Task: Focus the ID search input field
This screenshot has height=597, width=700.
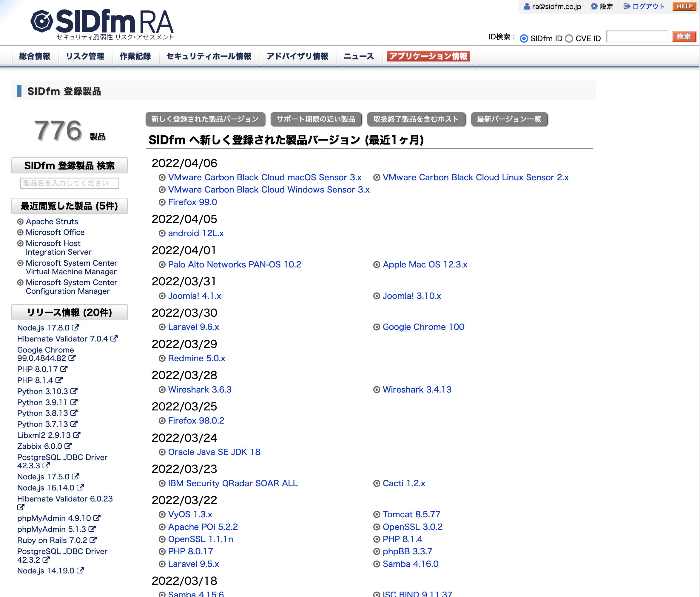Action: tap(637, 36)
